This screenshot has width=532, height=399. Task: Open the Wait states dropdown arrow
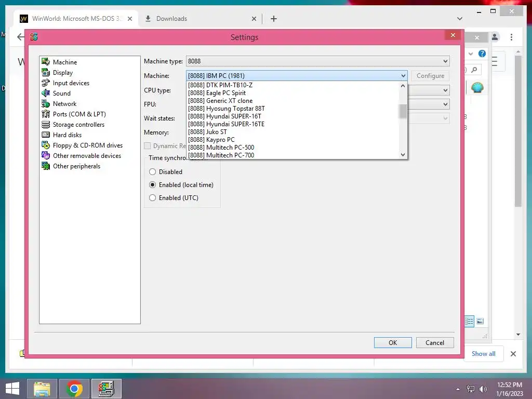pyautogui.click(x=445, y=118)
